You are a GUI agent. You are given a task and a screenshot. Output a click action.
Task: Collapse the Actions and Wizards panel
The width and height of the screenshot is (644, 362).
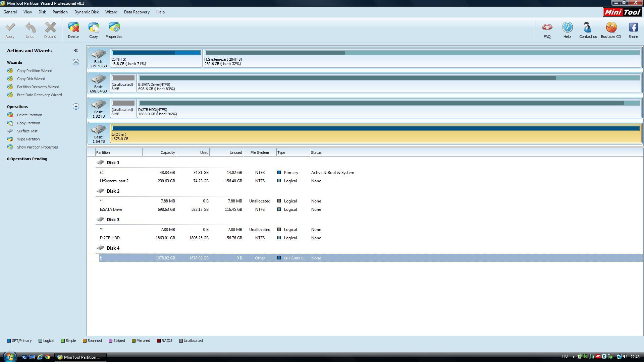coord(76,51)
